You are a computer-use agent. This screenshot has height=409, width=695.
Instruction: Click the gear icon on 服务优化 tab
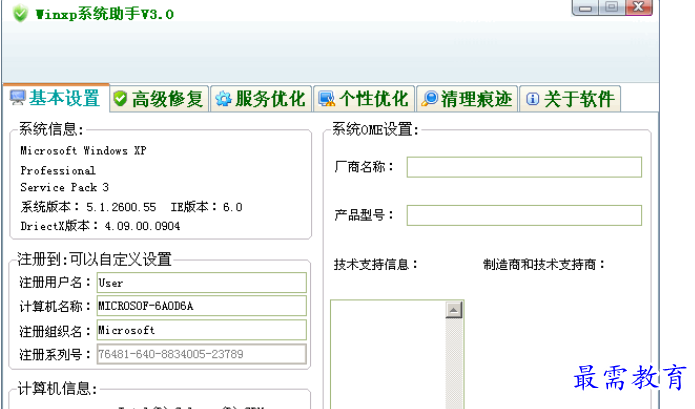click(223, 98)
